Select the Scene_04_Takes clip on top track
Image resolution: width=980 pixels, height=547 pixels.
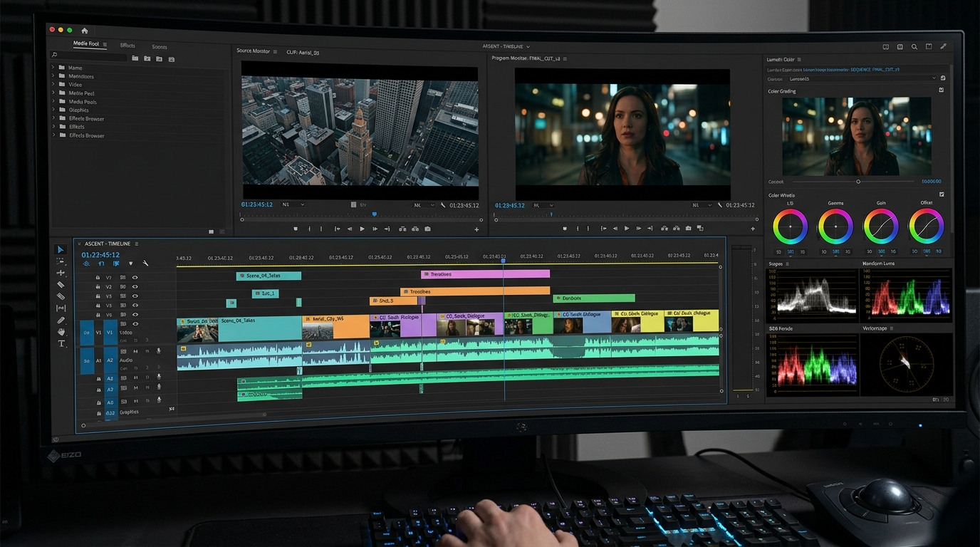pyautogui.click(x=269, y=276)
